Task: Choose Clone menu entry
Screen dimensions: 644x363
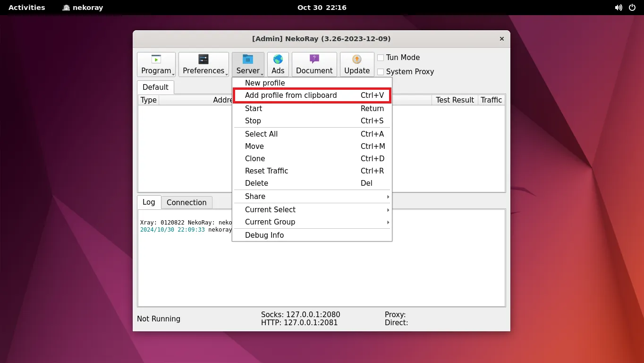Action: click(x=312, y=159)
